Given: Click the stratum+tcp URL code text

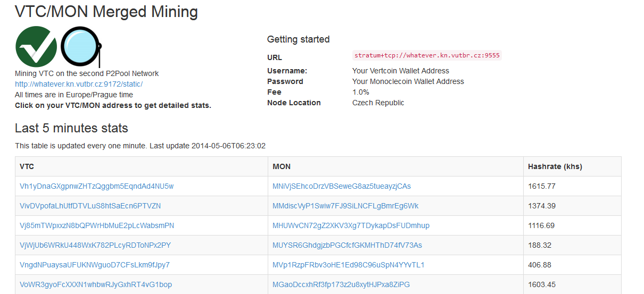Looking at the screenshot, I should point(427,55).
